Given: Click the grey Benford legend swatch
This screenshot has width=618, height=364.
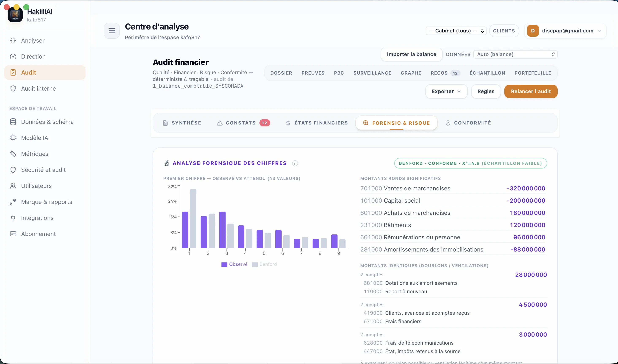Looking at the screenshot, I should (255, 264).
